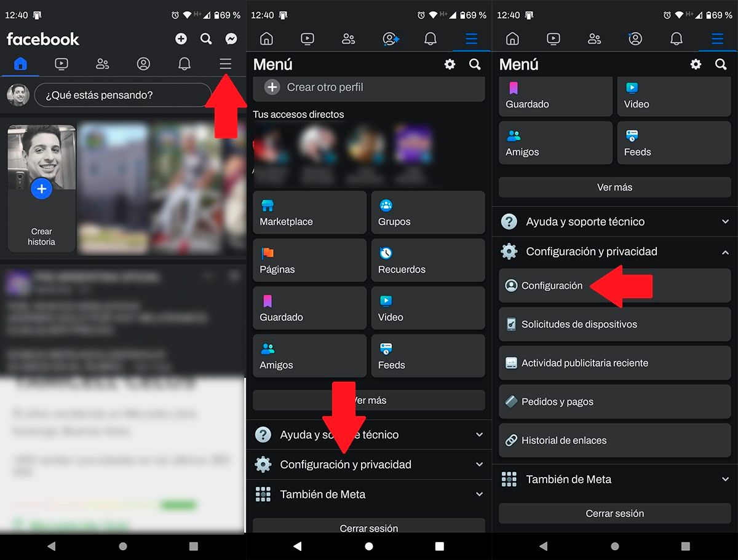Open Solicitudes de dispositivos

(x=615, y=324)
